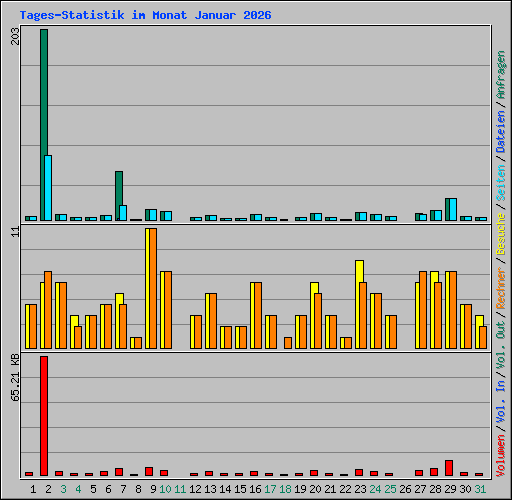This screenshot has height=500, width=512.
Task: Click green weekend day label '17'
Action: pyautogui.click(x=270, y=489)
